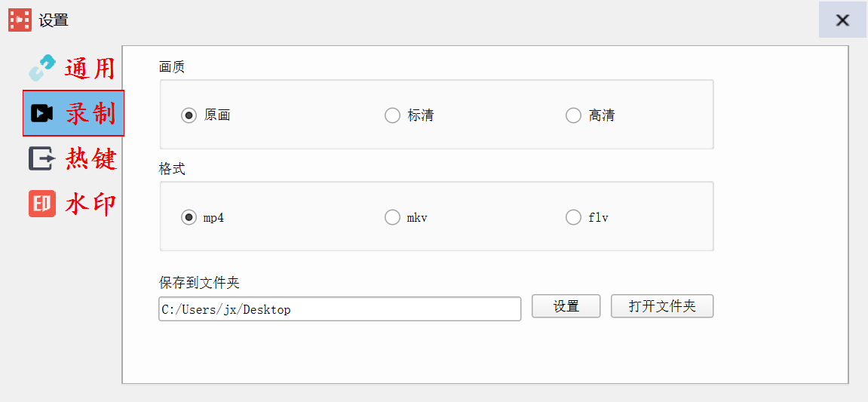Screen dimensions: 868x402
Task: Switch to the 热键 hotkeys tab
Action: click(x=90, y=159)
